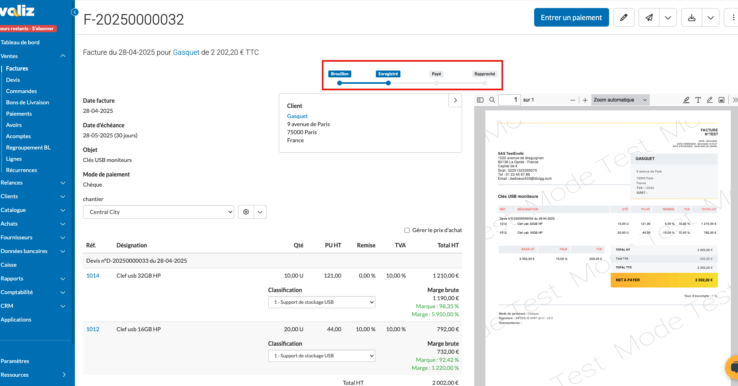Open Avoirs in sidebar
Image resolution: width=738 pixels, height=386 pixels.
(x=14, y=125)
